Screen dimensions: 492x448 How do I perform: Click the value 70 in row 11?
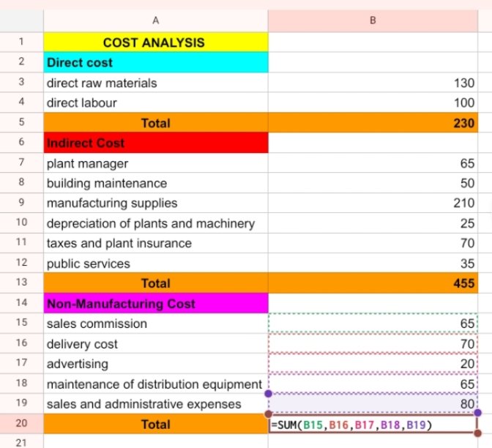[x=373, y=243]
